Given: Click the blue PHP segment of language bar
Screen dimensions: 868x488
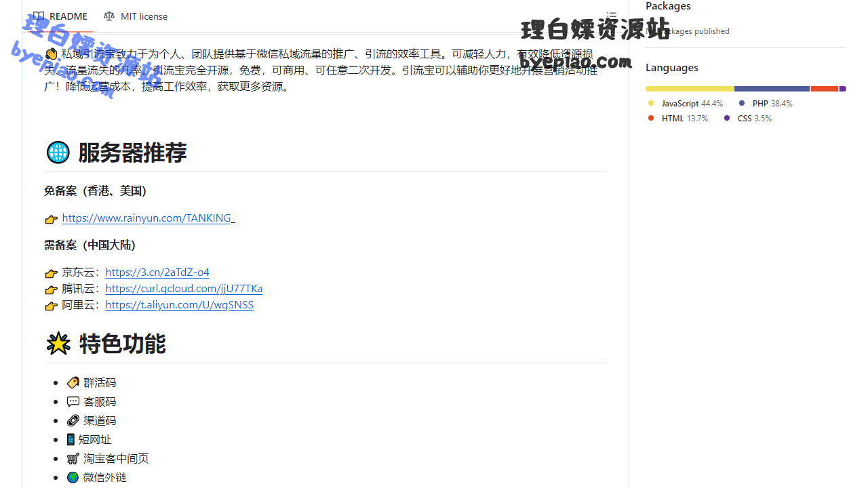Looking at the screenshot, I should point(772,89).
